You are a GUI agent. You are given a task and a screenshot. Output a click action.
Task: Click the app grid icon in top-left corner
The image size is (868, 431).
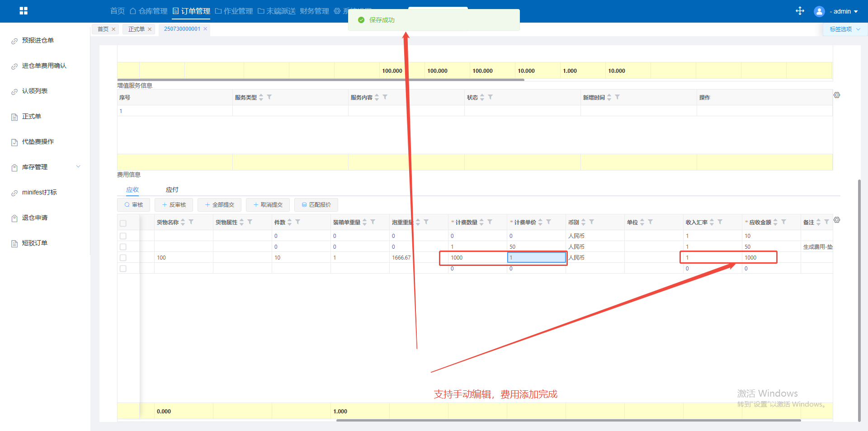coord(24,11)
